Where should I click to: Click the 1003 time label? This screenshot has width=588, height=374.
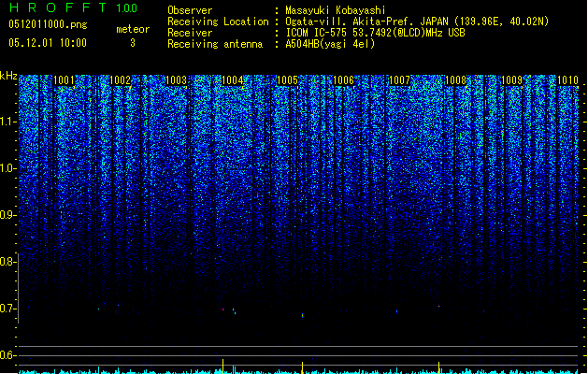[x=176, y=80]
